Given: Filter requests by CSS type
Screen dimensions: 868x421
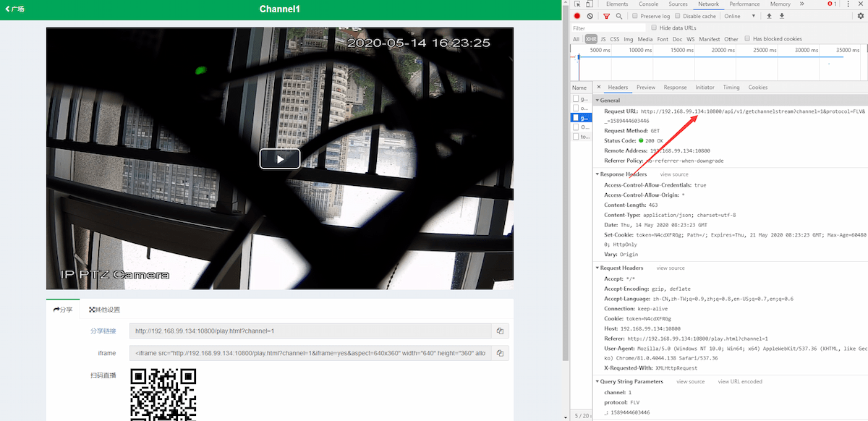Looking at the screenshot, I should point(615,39).
